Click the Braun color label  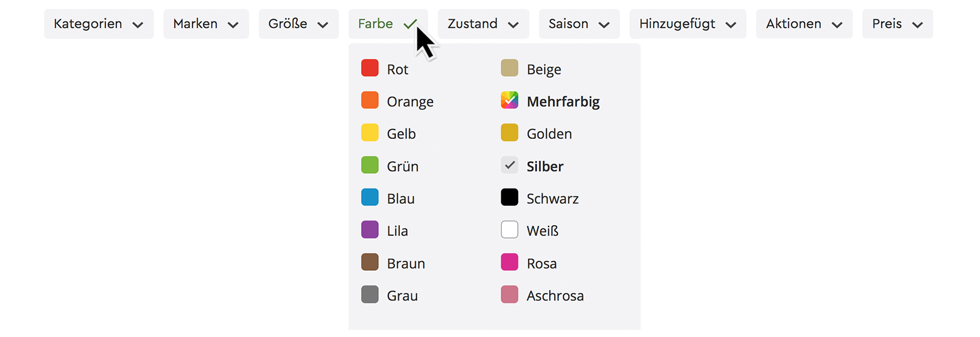click(x=406, y=264)
